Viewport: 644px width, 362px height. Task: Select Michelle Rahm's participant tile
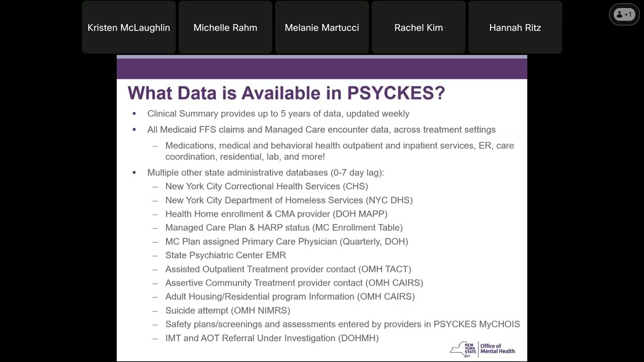point(225,28)
